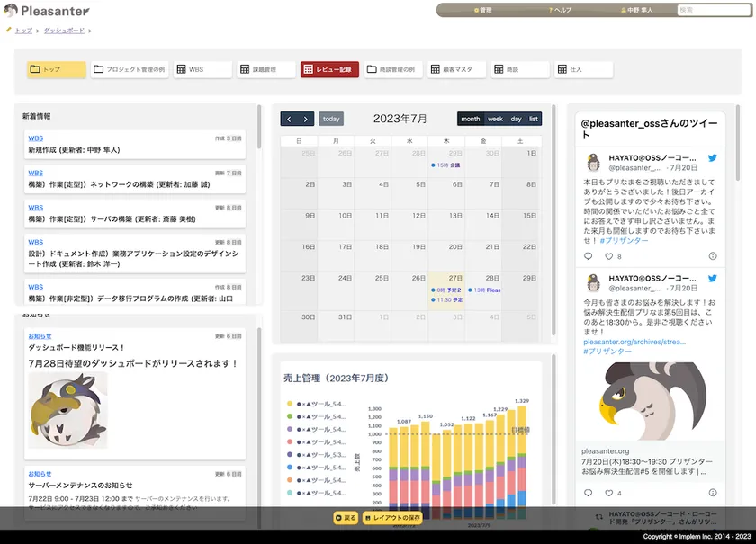The height and width of the screenshot is (544, 756).
Task: Click the Pleasanter logo in the header
Action: 47,11
